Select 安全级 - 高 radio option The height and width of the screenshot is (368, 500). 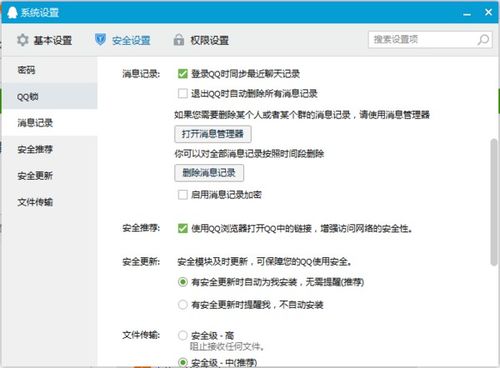point(183,335)
